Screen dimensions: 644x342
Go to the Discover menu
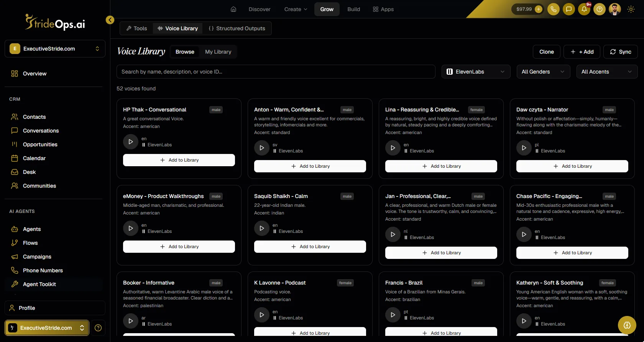(x=260, y=9)
